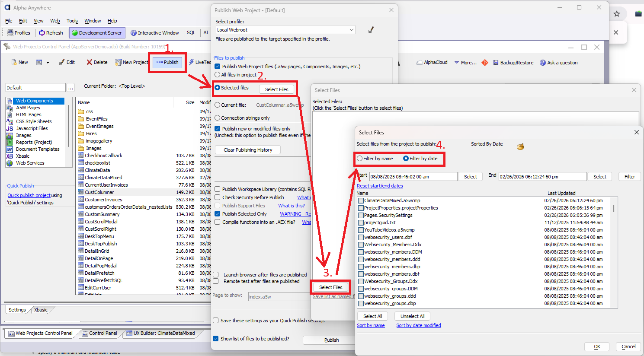Click the Sort by date modified link
Viewport: 644px width, 356px height.
[419, 325]
